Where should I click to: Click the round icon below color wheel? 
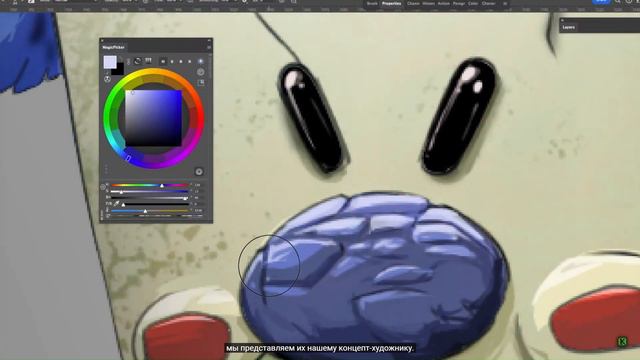[x=199, y=172]
